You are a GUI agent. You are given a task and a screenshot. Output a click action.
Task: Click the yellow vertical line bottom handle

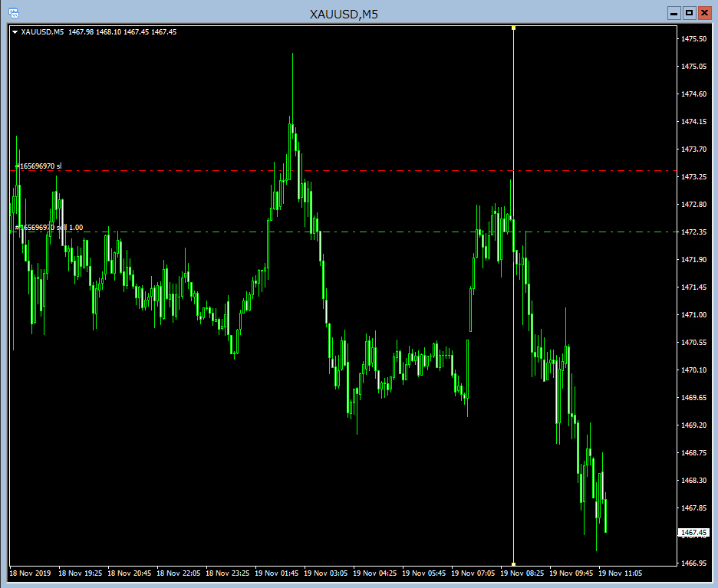pos(514,564)
